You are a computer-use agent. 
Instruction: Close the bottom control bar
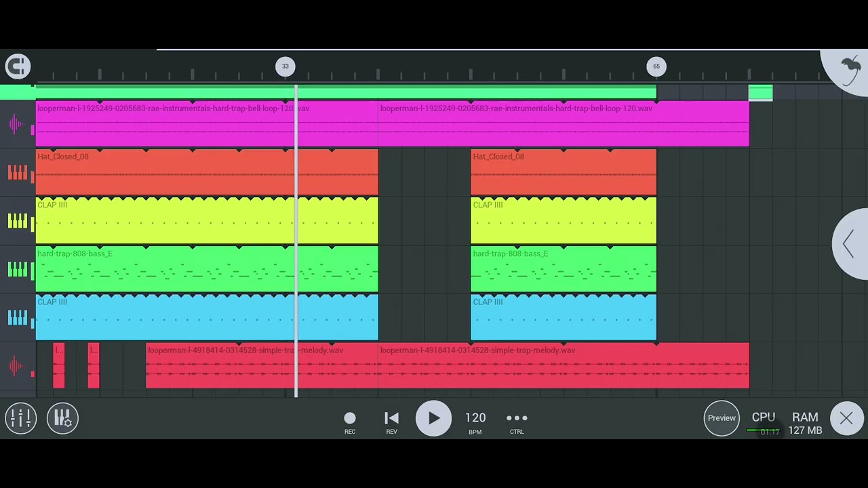pos(846,418)
